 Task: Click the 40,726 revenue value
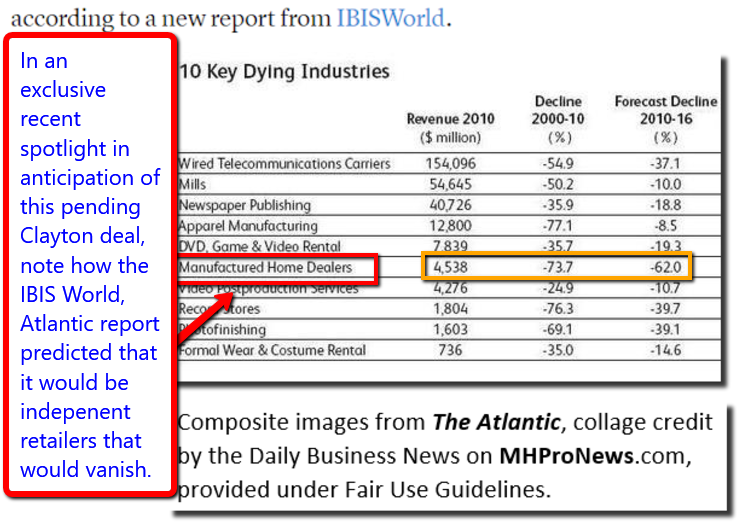coord(450,206)
